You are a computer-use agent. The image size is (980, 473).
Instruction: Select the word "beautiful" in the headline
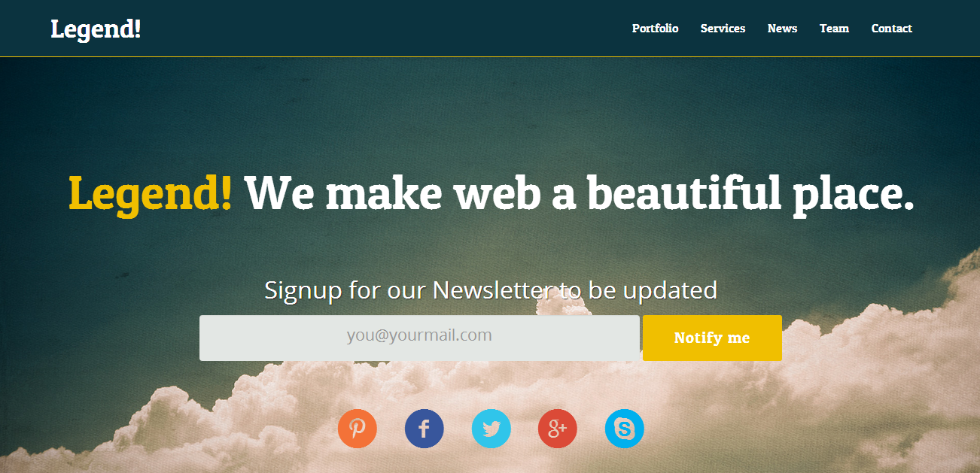point(683,194)
